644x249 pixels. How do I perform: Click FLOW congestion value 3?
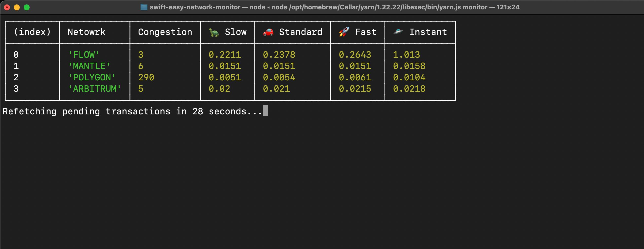pos(141,55)
